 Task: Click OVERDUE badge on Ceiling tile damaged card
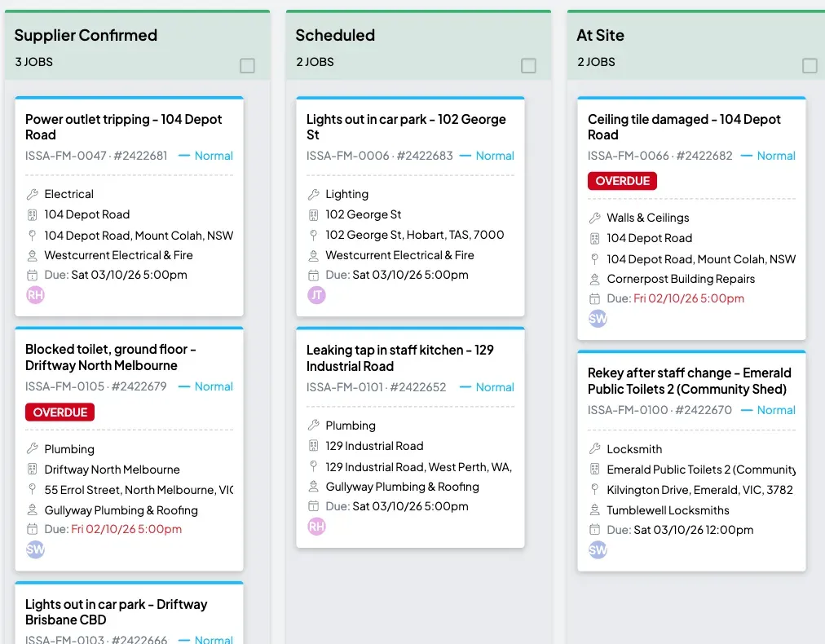[x=623, y=180]
